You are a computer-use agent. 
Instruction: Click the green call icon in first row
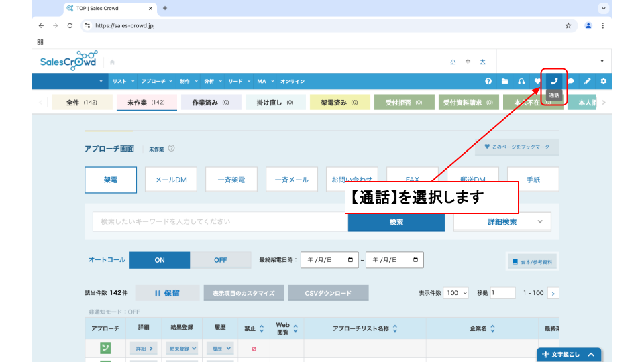[105, 348]
